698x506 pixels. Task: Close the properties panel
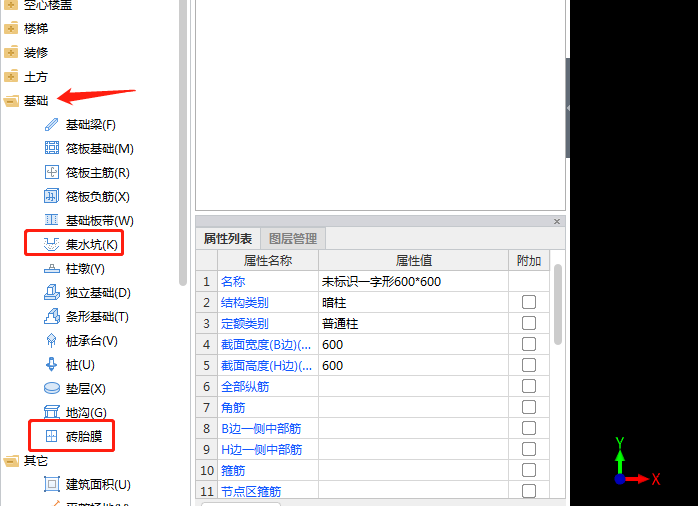[x=557, y=221]
